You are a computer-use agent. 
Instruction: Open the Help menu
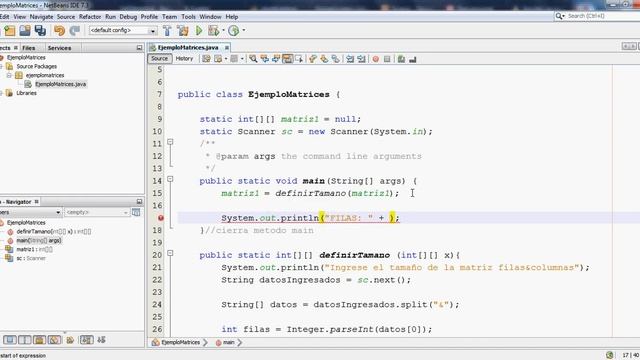[x=231, y=17]
